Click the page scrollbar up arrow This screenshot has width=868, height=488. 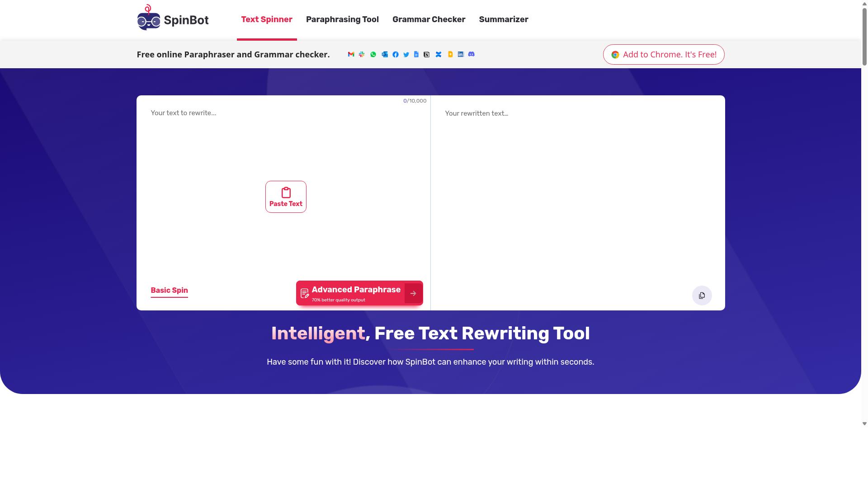864,3
